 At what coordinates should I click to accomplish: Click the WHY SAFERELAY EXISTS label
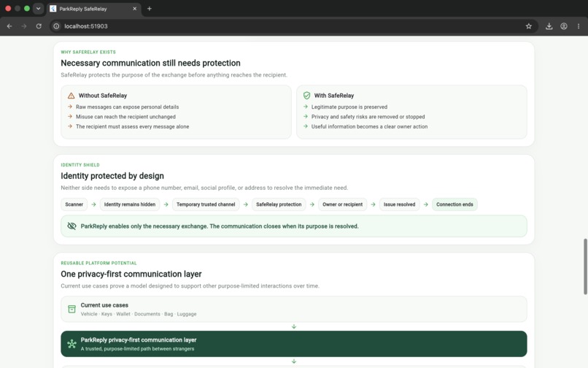click(88, 52)
